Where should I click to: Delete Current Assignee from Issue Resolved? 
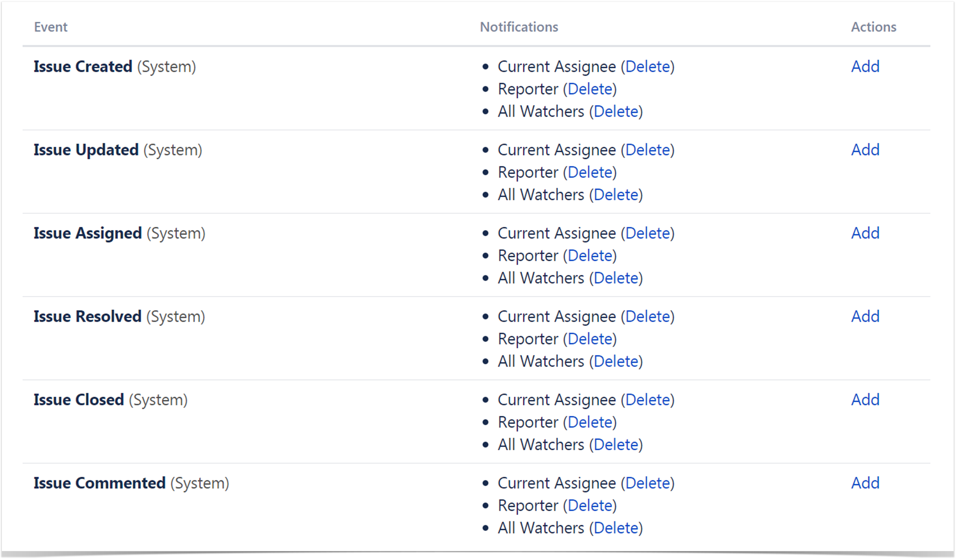(647, 316)
